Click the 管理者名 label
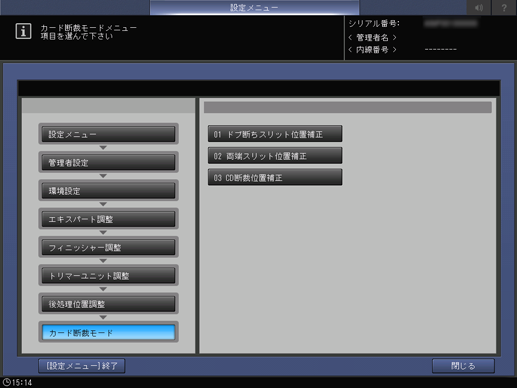517x388 pixels. click(x=372, y=37)
